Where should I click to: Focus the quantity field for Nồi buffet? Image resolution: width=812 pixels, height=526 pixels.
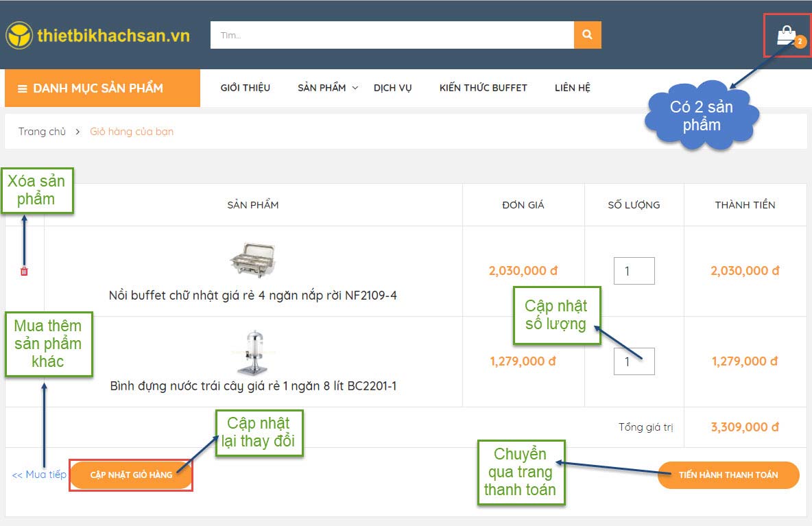(634, 271)
